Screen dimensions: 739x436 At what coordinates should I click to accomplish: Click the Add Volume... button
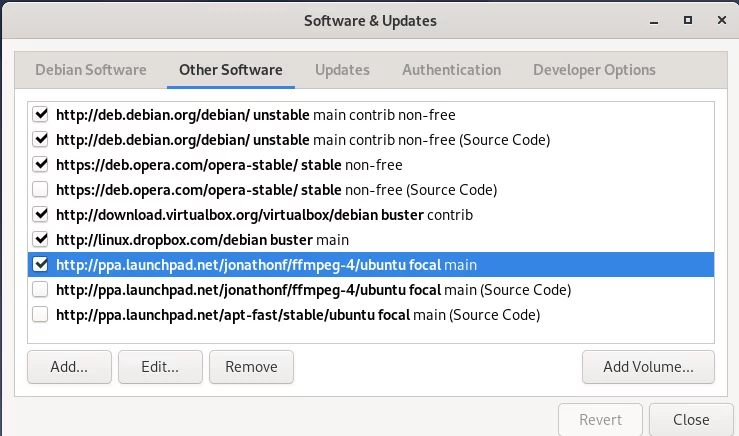coord(648,367)
